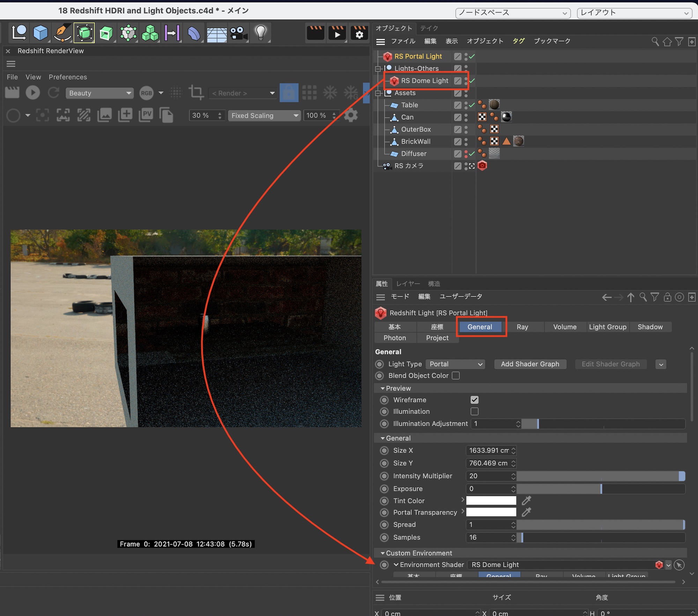Open the Preferences menu in RenderView

(68, 77)
